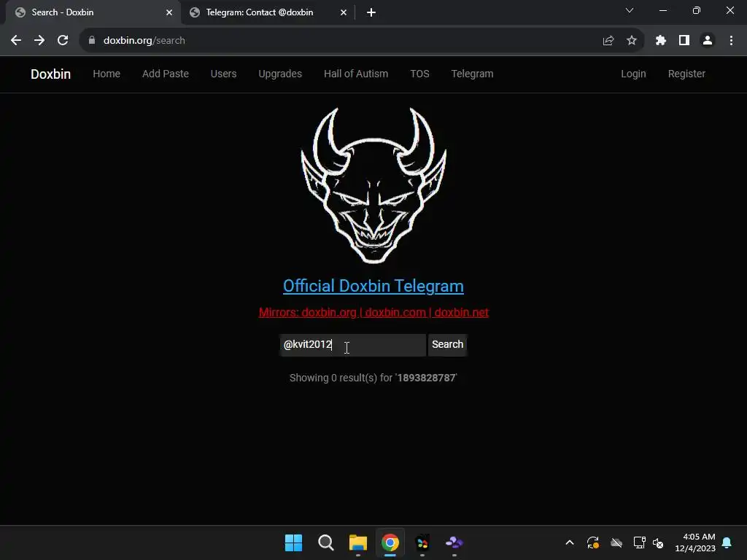Open the clock showing 4:05 AM
Image resolution: width=747 pixels, height=560 pixels.
(695, 542)
